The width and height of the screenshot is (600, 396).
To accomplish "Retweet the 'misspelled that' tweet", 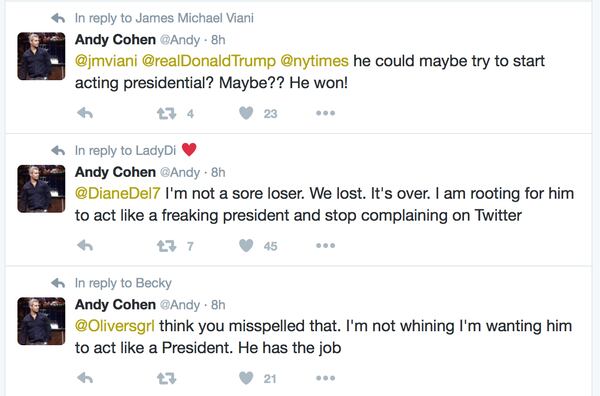I will click(x=166, y=378).
